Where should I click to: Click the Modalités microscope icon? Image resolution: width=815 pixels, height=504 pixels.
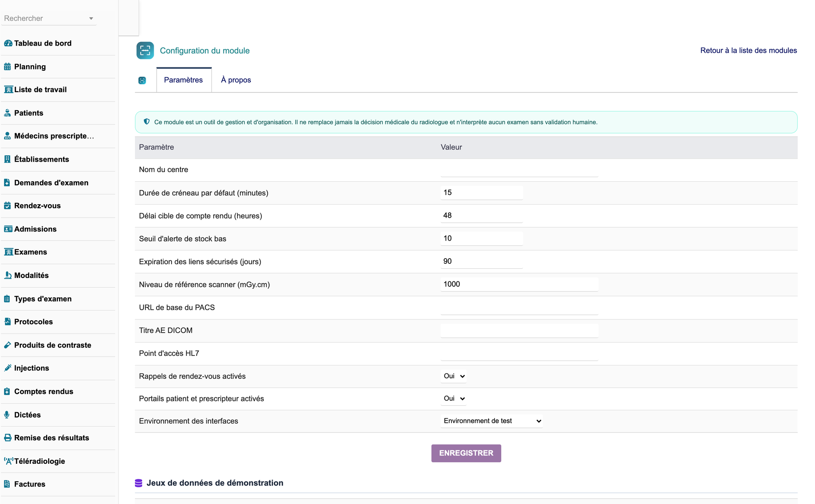click(x=8, y=275)
